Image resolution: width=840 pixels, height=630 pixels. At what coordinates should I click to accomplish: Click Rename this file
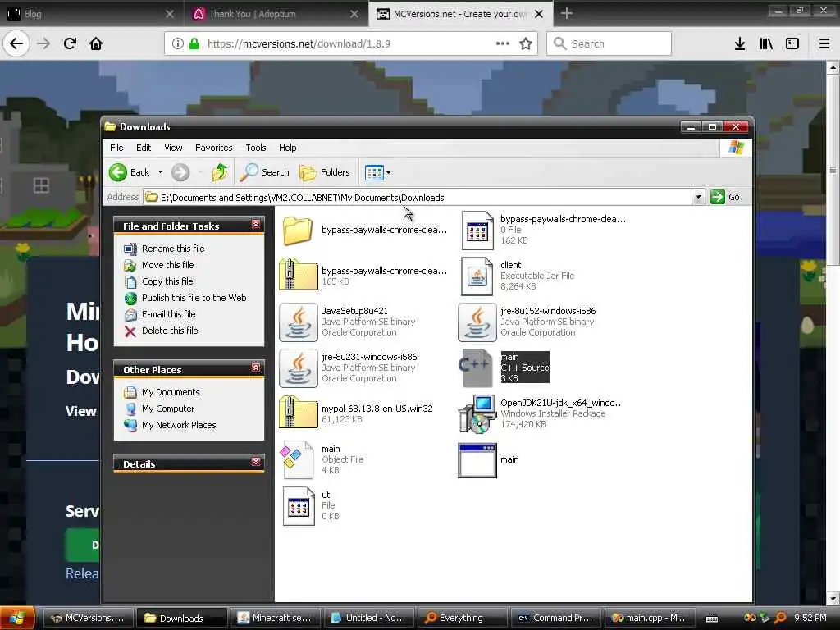pyautogui.click(x=173, y=249)
